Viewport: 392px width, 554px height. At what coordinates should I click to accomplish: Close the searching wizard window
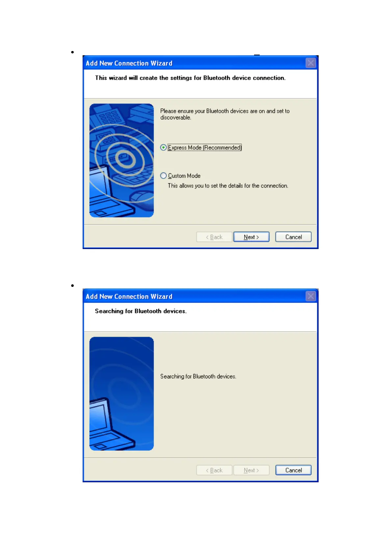311,296
